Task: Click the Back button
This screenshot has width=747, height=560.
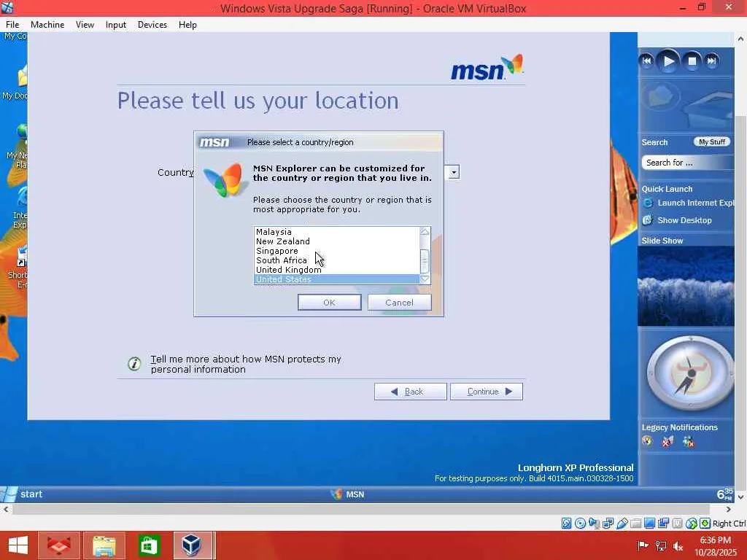Action: (x=410, y=392)
